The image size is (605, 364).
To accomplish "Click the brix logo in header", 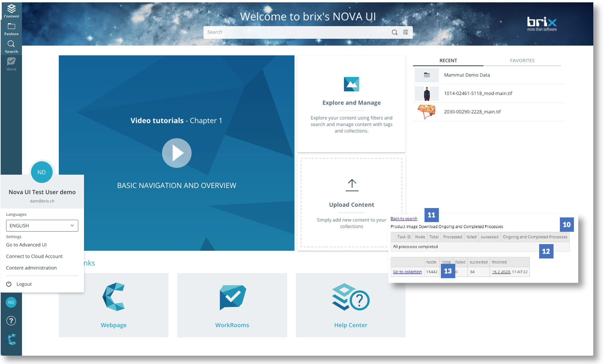I will [542, 24].
